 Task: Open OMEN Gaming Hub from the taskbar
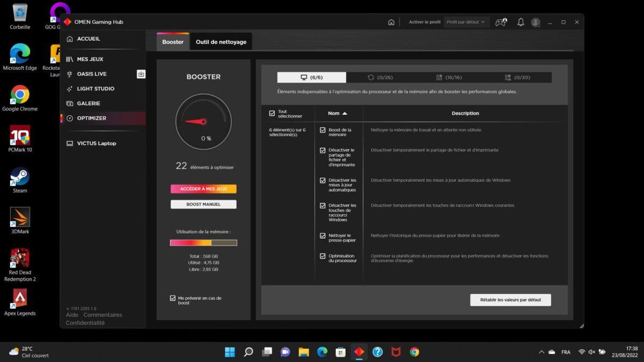(x=358, y=352)
